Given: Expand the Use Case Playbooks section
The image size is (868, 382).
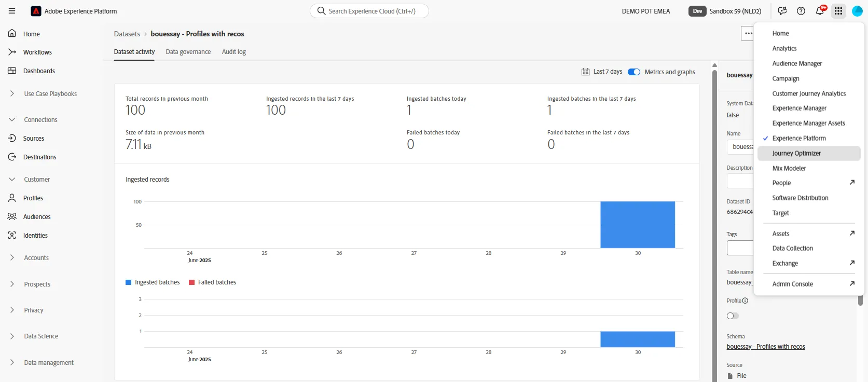Looking at the screenshot, I should tap(12, 93).
